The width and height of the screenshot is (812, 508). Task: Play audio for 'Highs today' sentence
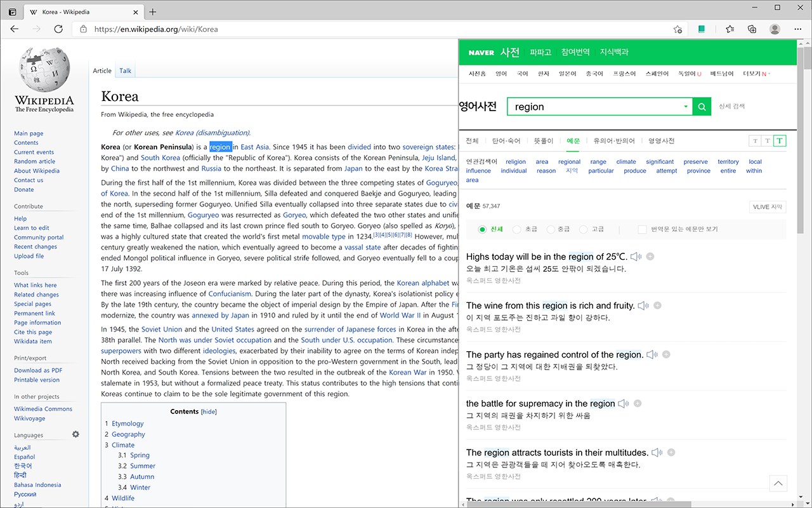[636, 257]
